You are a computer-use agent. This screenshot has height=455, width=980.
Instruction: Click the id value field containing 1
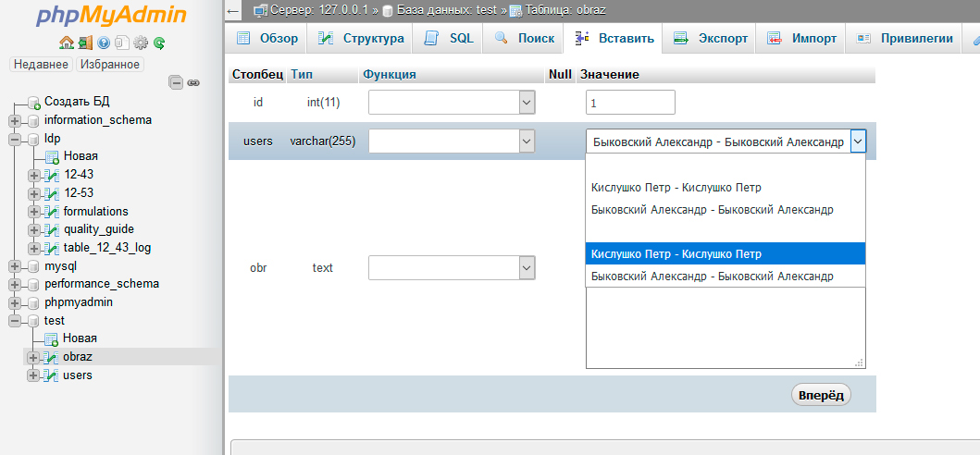[630, 103]
